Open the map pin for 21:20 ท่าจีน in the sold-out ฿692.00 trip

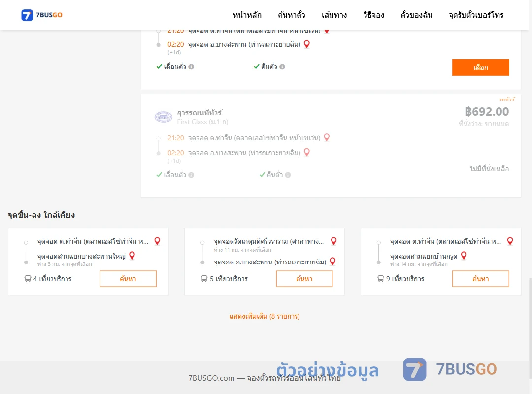coord(327,137)
